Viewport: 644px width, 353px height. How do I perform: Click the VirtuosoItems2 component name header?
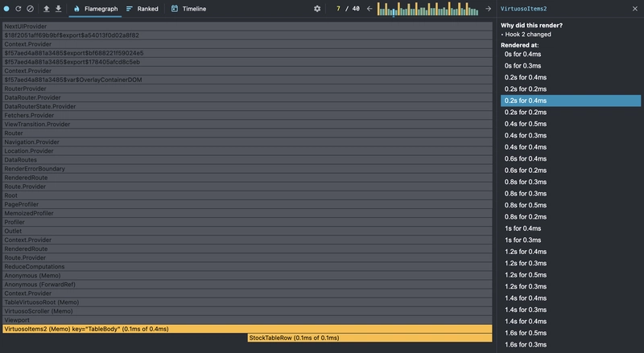coord(523,9)
